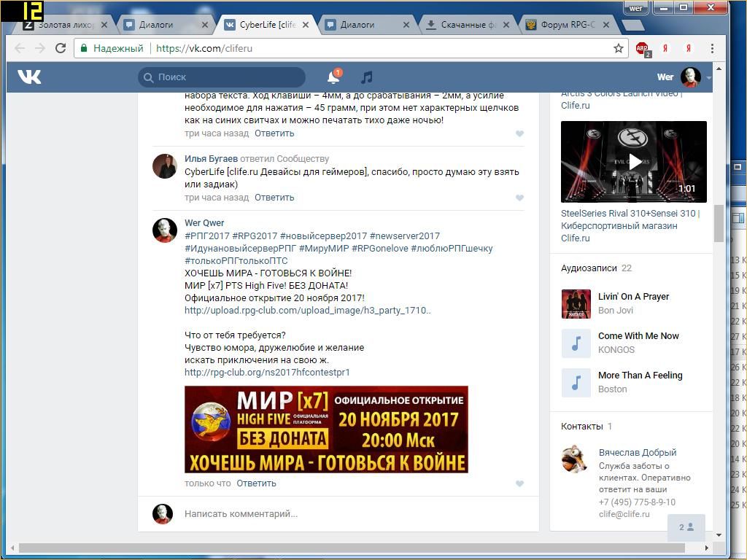Reload the page with refresh button

coord(61,48)
